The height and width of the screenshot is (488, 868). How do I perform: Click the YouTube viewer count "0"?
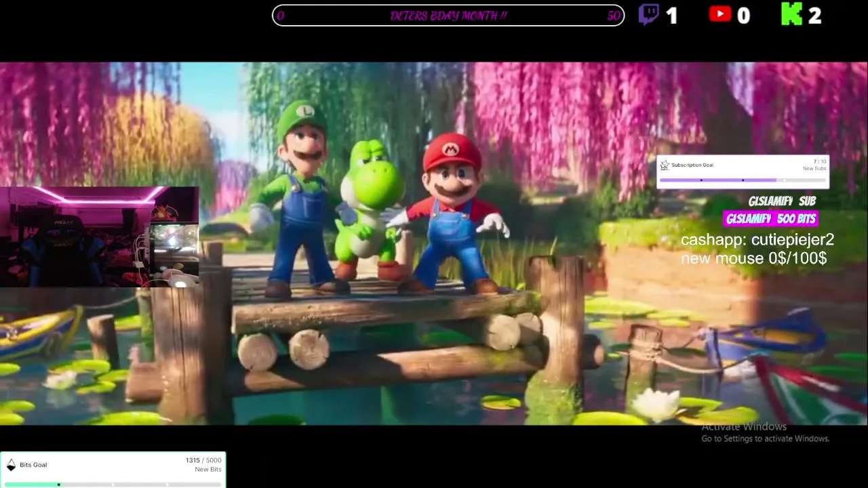click(744, 16)
